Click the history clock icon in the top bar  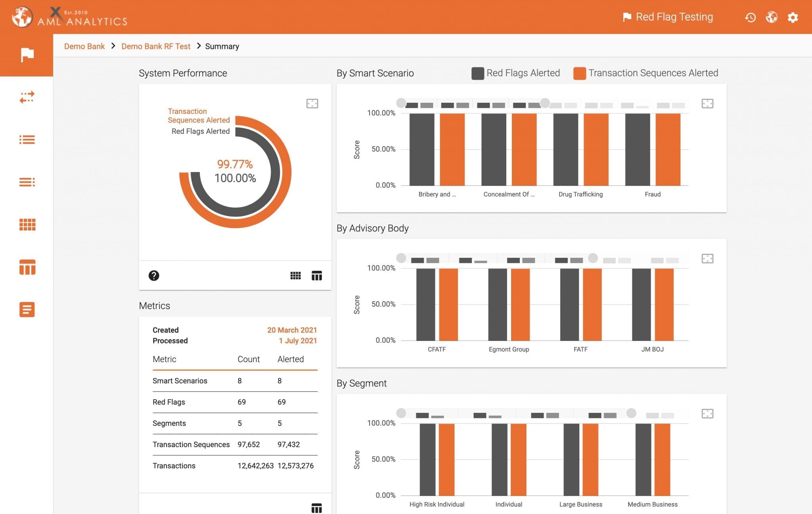[x=751, y=17]
